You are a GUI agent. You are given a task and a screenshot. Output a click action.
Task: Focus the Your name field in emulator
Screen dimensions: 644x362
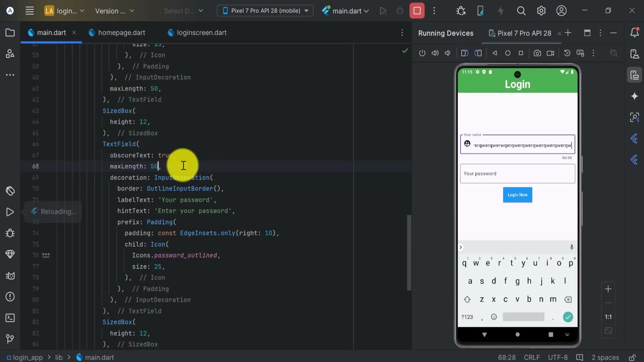[x=517, y=144]
